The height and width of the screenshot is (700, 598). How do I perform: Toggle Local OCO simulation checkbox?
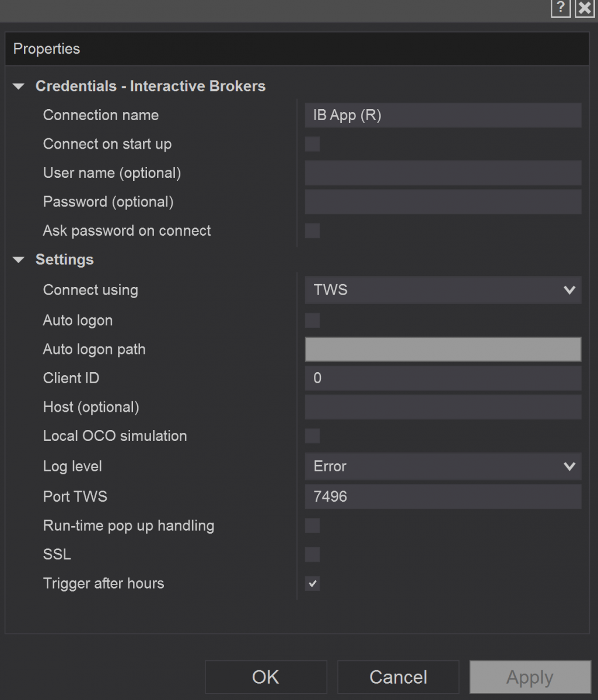(x=313, y=436)
